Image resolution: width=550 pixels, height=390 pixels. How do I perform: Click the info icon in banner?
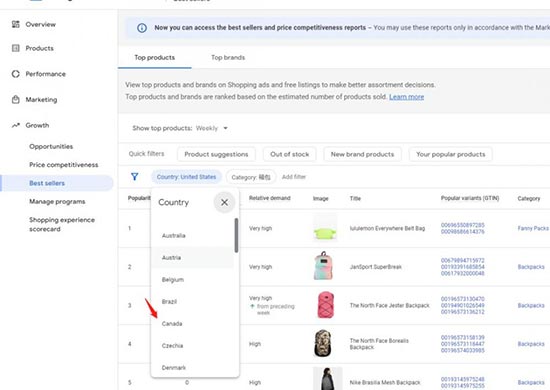pyautogui.click(x=142, y=28)
